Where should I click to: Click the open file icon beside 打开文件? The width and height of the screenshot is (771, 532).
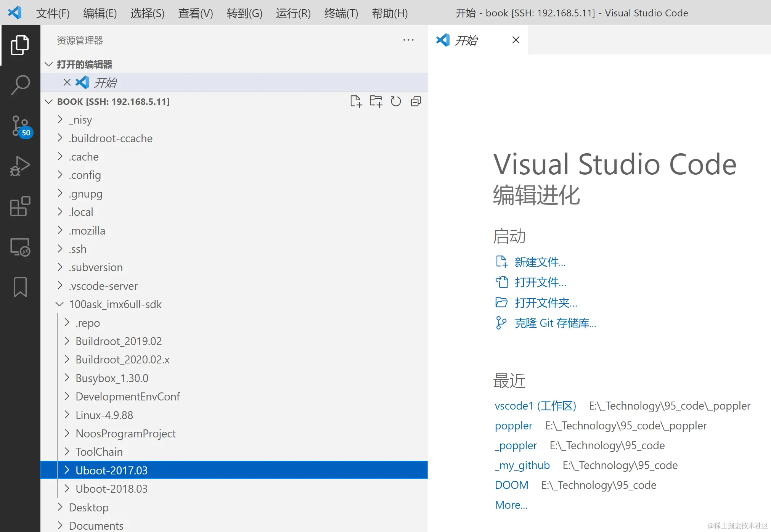pos(501,282)
